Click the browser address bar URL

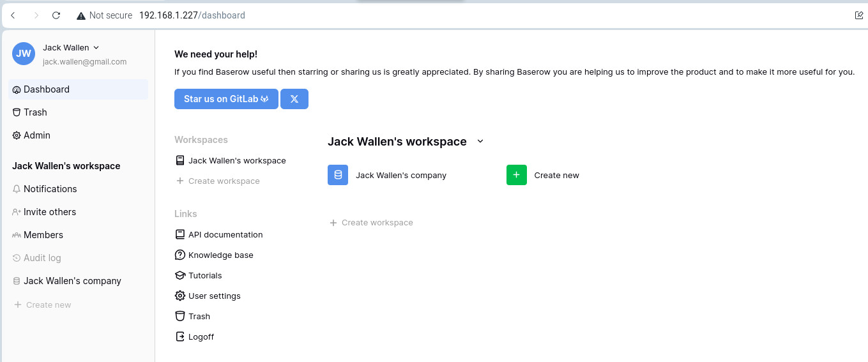[192, 15]
